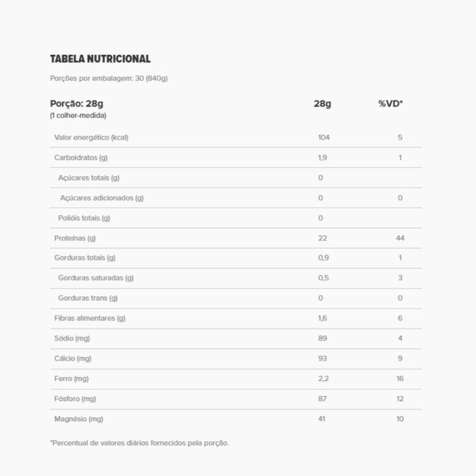The image size is (476, 476).
Task: Click the Polióis totais (g) label
Action: pyautogui.click(x=84, y=218)
